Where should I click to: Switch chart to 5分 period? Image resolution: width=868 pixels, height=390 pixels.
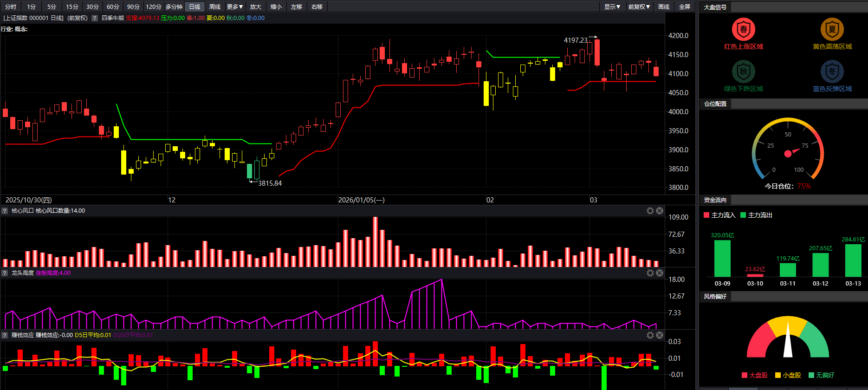(52, 6)
